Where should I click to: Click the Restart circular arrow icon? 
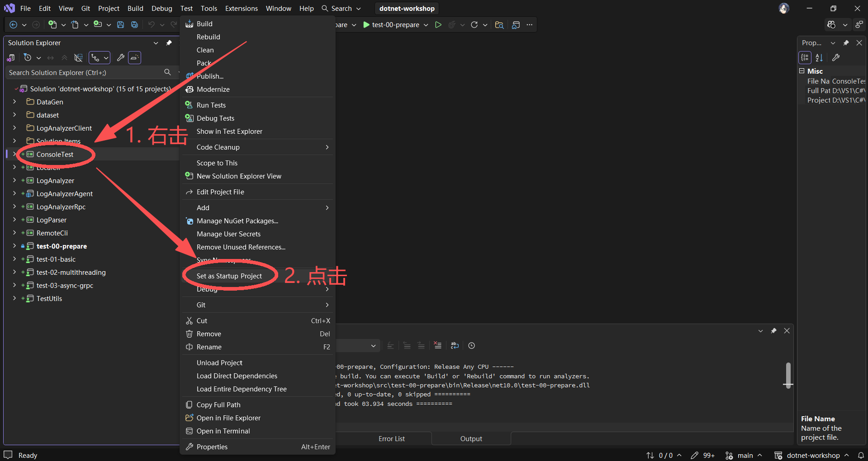coord(474,25)
